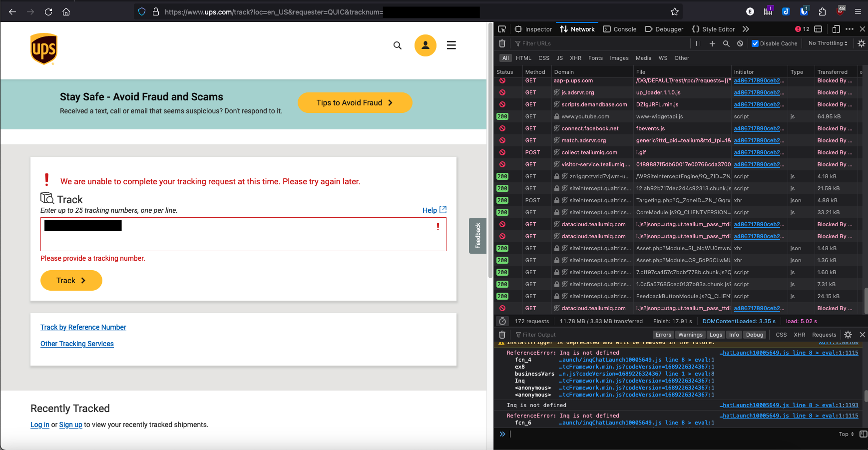
Task: Open the Top frame context dropdown
Action: pyautogui.click(x=845, y=434)
